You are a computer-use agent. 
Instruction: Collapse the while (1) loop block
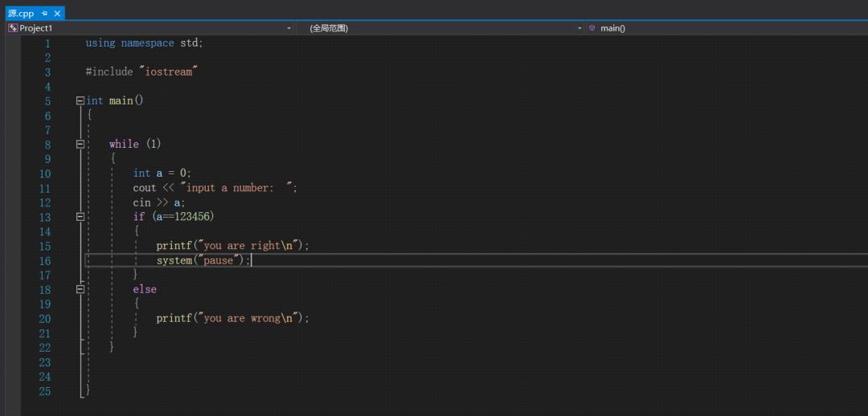[x=80, y=145]
